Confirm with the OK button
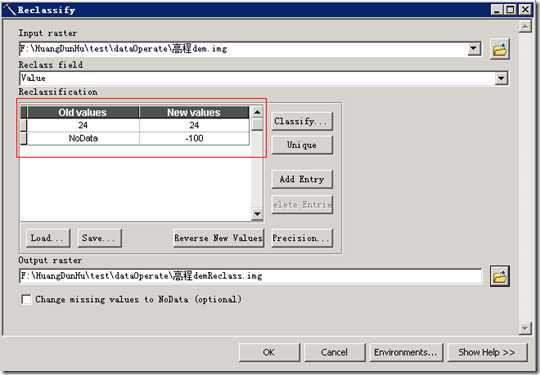This screenshot has height=375, width=540. point(269,352)
